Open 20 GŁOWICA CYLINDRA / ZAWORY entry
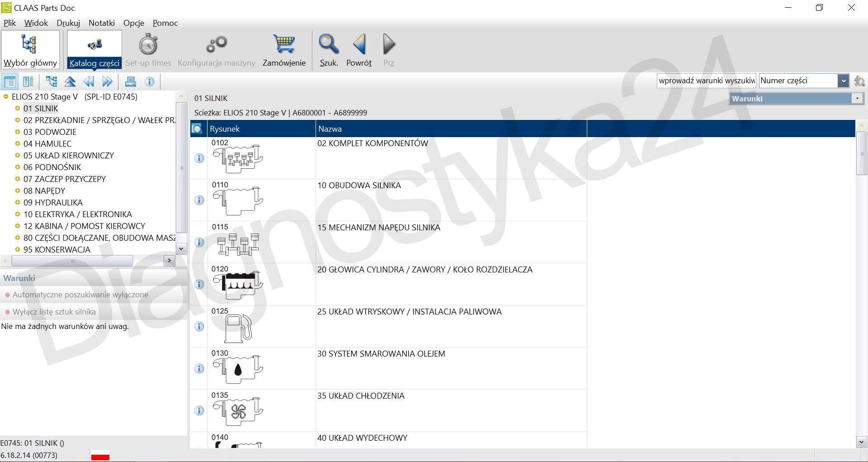Screen dimensions: 868x462 pyautogui.click(x=425, y=270)
